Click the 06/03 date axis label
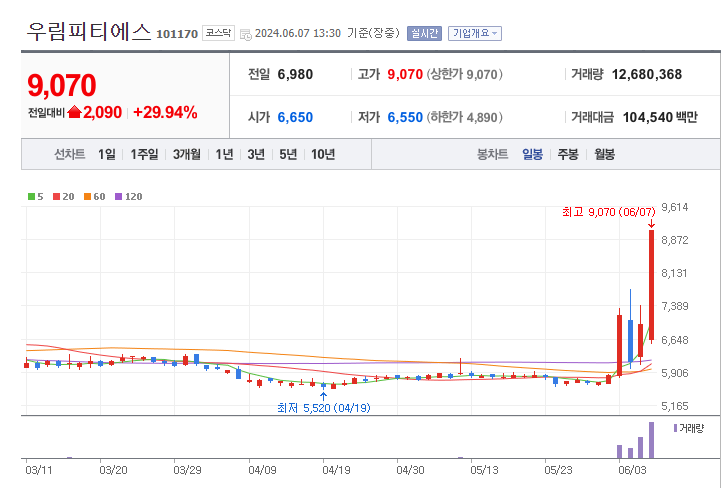Image resolution: width=721 pixels, height=488 pixels. click(632, 470)
